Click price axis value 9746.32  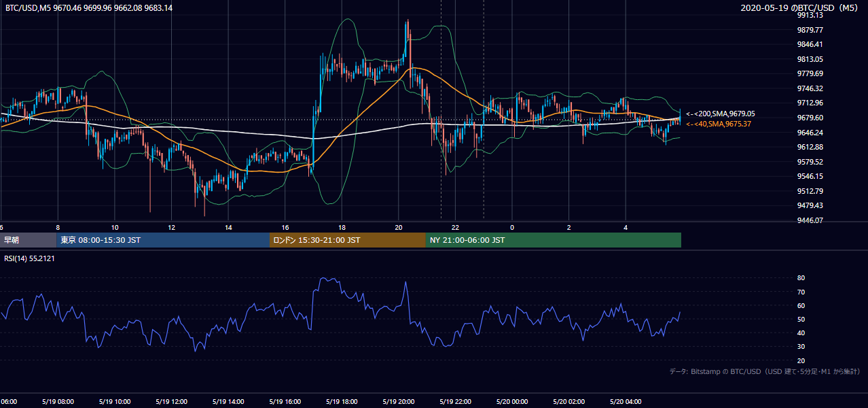pos(810,88)
